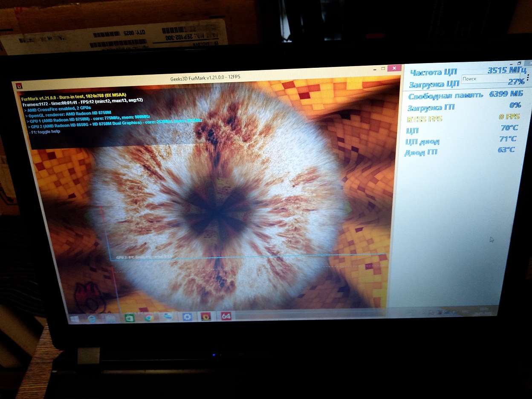Open File Explorer from the taskbar
The height and width of the screenshot is (399, 532).
[110, 318]
